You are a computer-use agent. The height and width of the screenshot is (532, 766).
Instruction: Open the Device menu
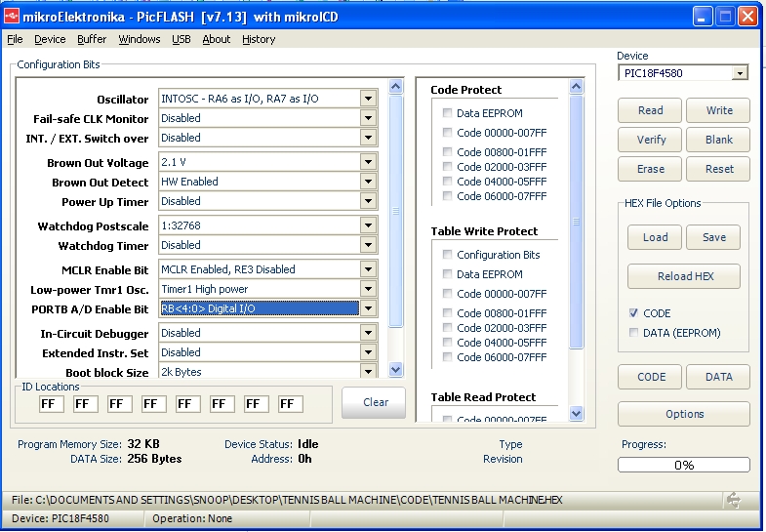pyautogui.click(x=50, y=39)
